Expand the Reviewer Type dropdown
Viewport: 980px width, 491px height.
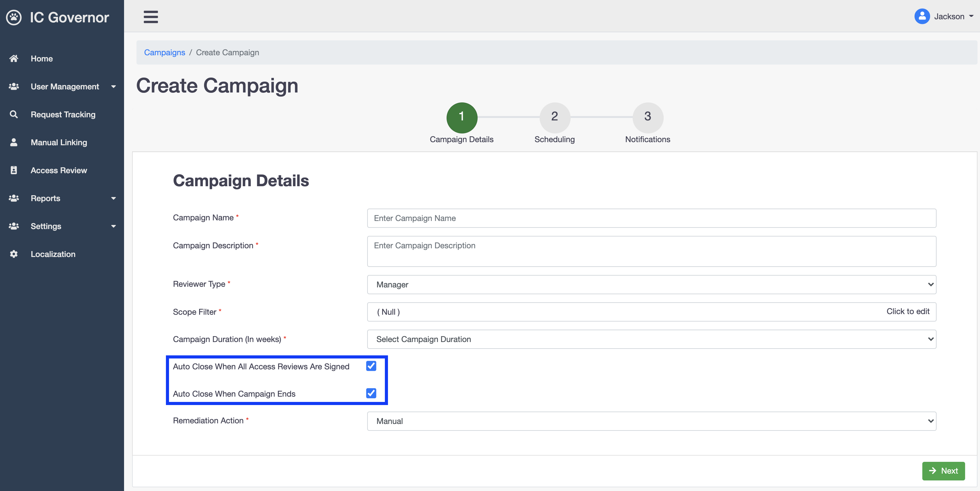pos(652,284)
